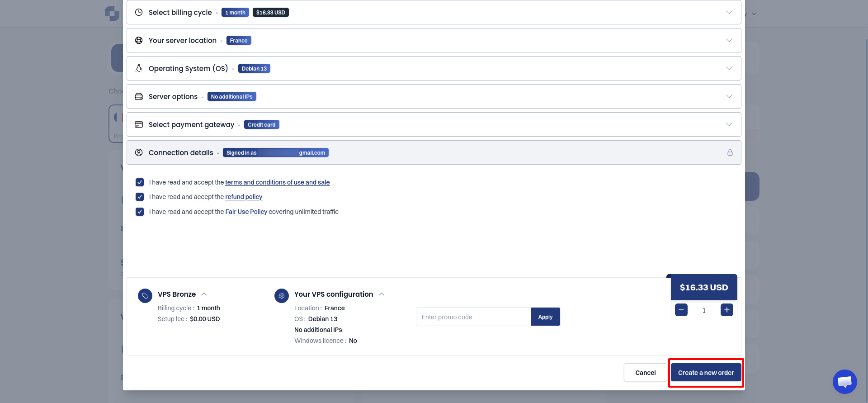This screenshot has height=403, width=868.
Task: Click the tag icon beside VPS Bronze
Action: (x=145, y=296)
